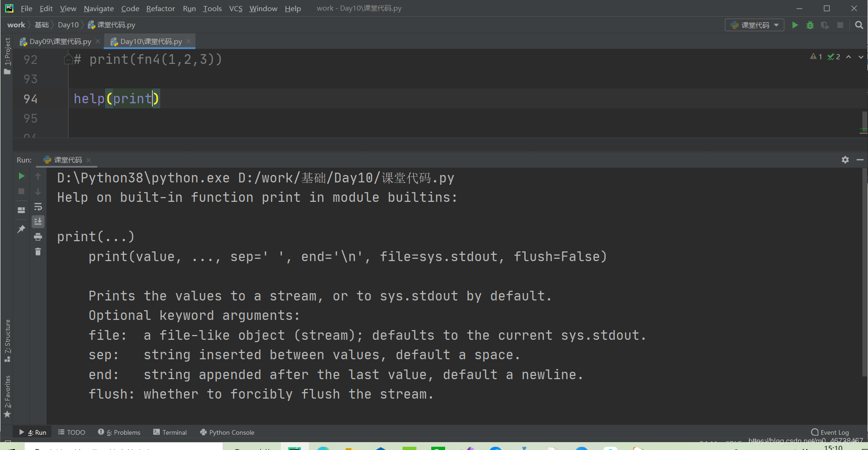Open the Structure tool window
The height and width of the screenshot is (450, 868).
point(7,341)
